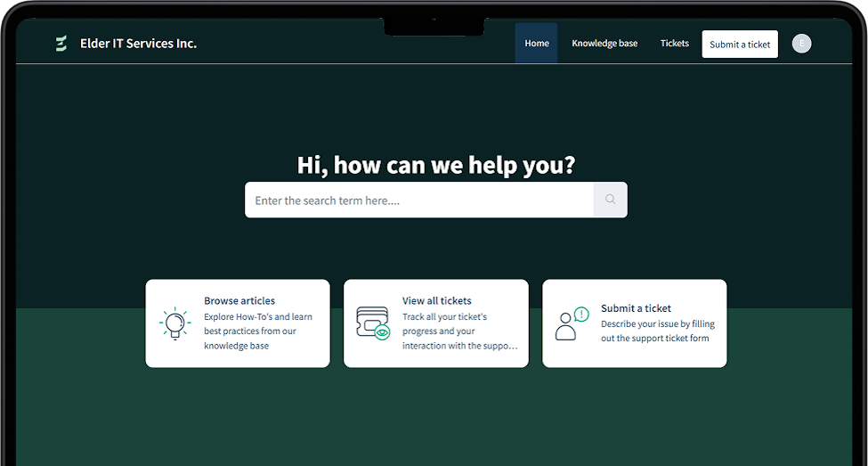Open the Tickets menu item
This screenshot has height=466, width=868.
(674, 44)
